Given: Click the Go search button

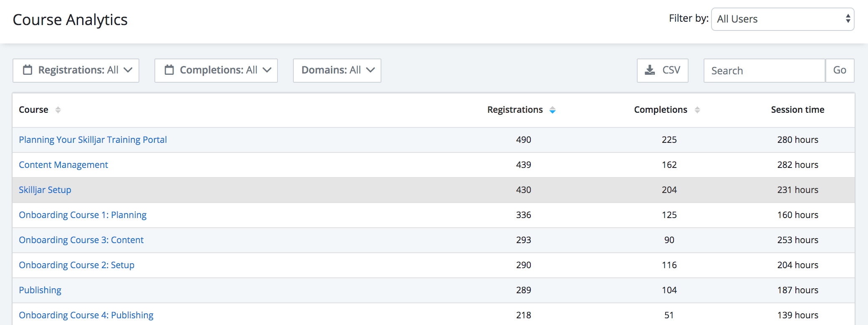Looking at the screenshot, I should click(x=840, y=71).
